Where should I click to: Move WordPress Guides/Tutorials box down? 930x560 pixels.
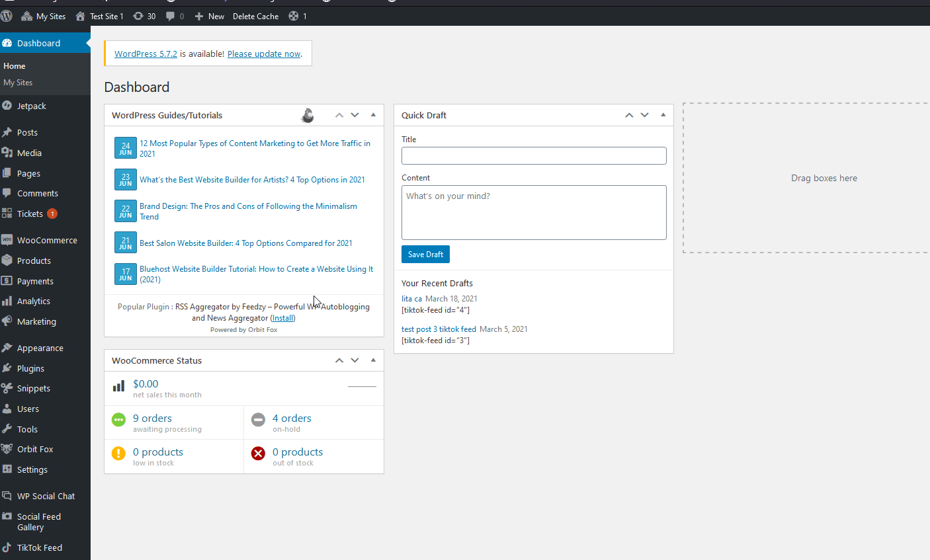click(x=355, y=115)
